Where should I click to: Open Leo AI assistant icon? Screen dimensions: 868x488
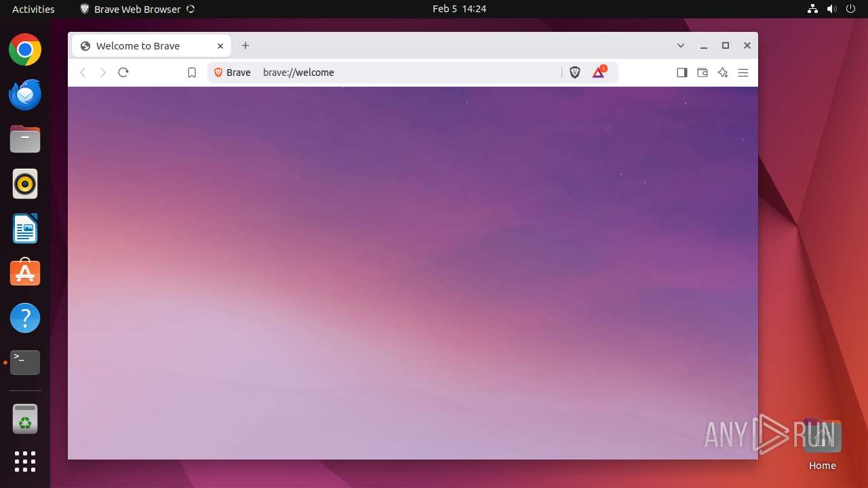(723, 73)
